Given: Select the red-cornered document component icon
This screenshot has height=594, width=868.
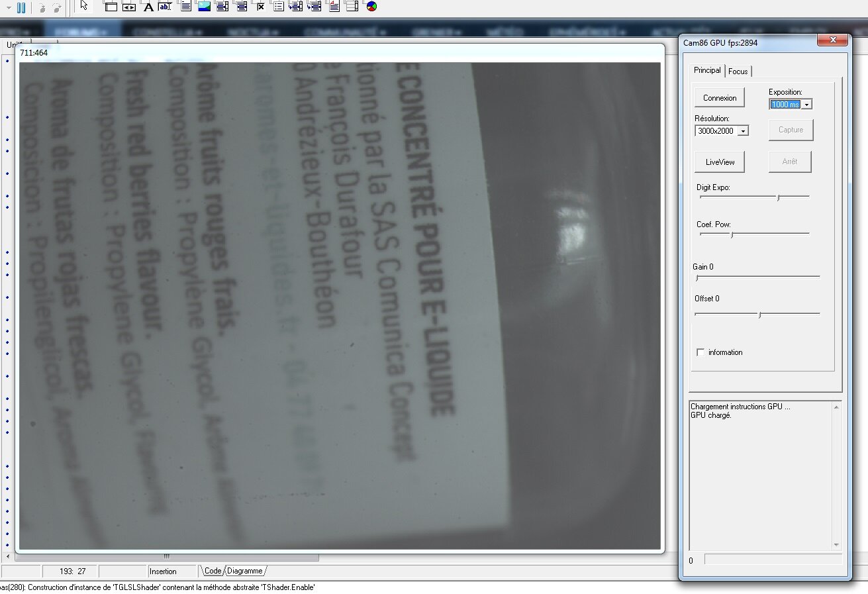Looking at the screenshot, I should [334, 7].
